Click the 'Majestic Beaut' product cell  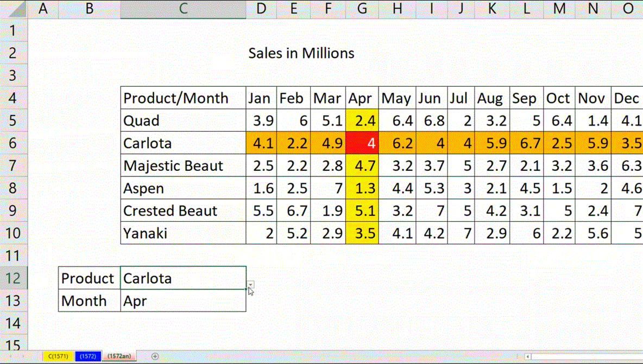tap(184, 165)
